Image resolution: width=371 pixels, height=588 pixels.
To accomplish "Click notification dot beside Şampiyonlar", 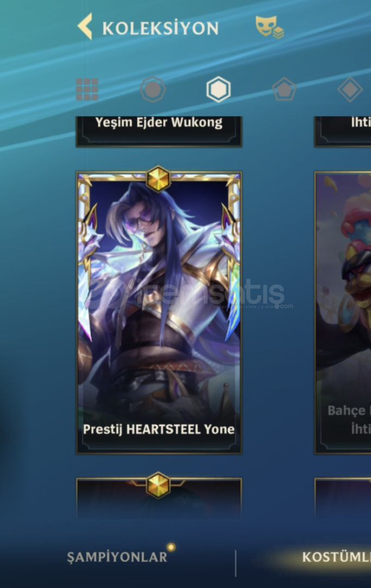I will click(171, 547).
